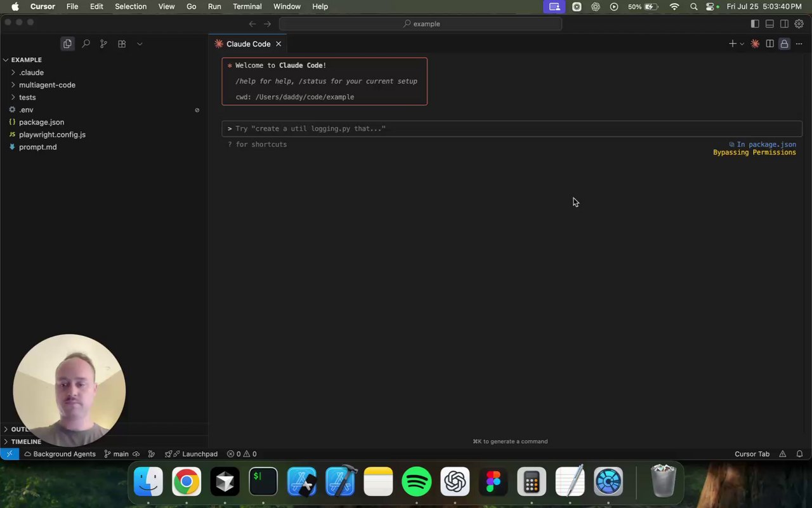The width and height of the screenshot is (812, 508).
Task: Open Figma from the dock
Action: (x=494, y=481)
